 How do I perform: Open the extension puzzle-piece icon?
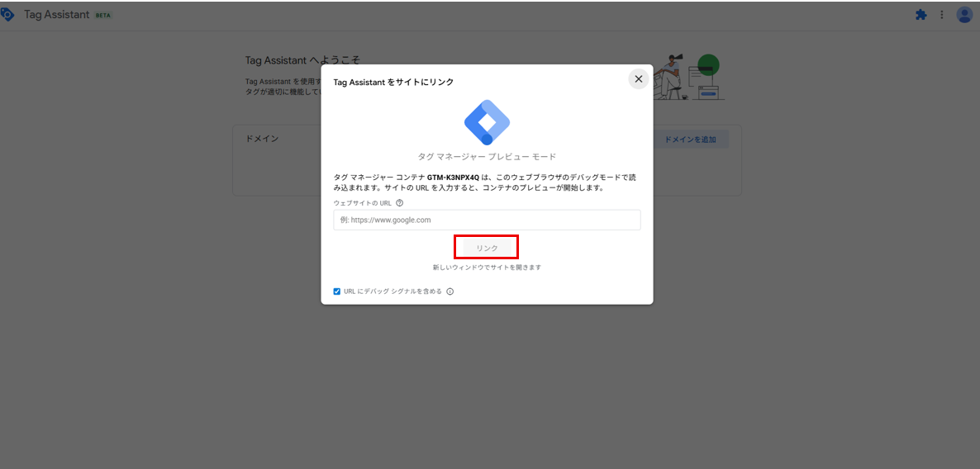[921, 15]
